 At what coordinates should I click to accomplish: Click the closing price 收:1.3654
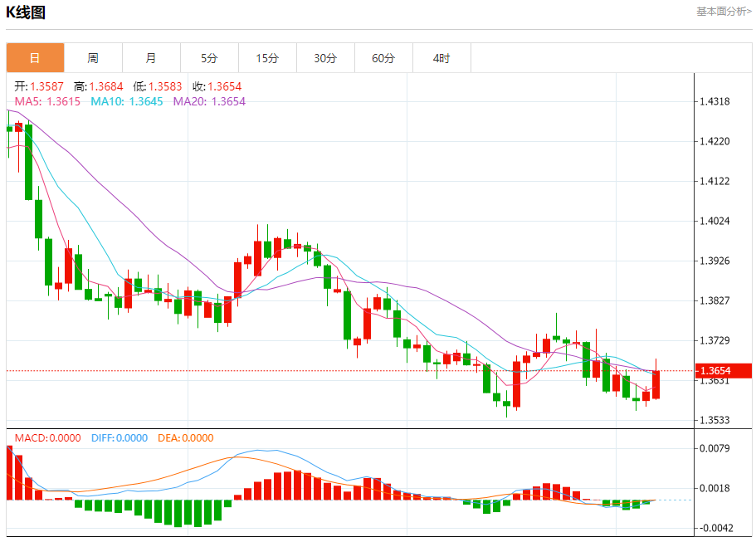[217, 86]
